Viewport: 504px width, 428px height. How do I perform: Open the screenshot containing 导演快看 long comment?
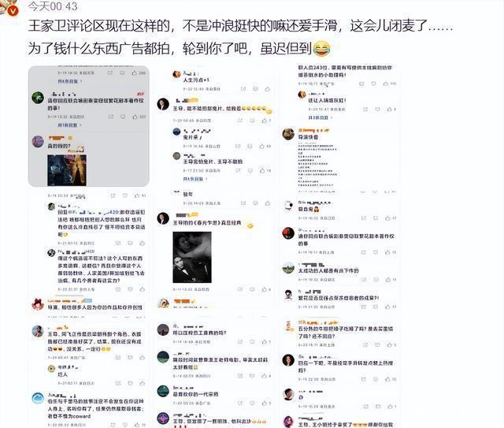(x=340, y=126)
